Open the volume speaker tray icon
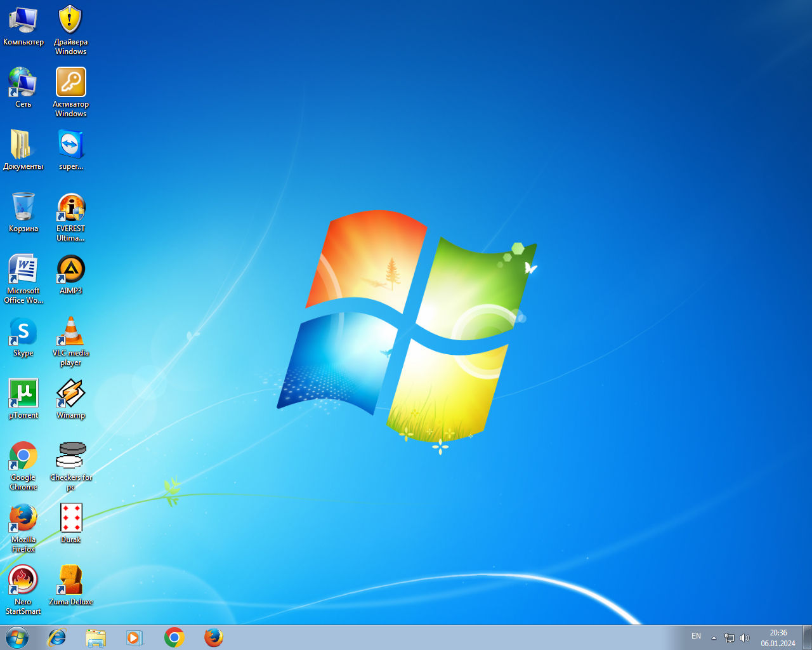The image size is (812, 650). pyautogui.click(x=744, y=638)
